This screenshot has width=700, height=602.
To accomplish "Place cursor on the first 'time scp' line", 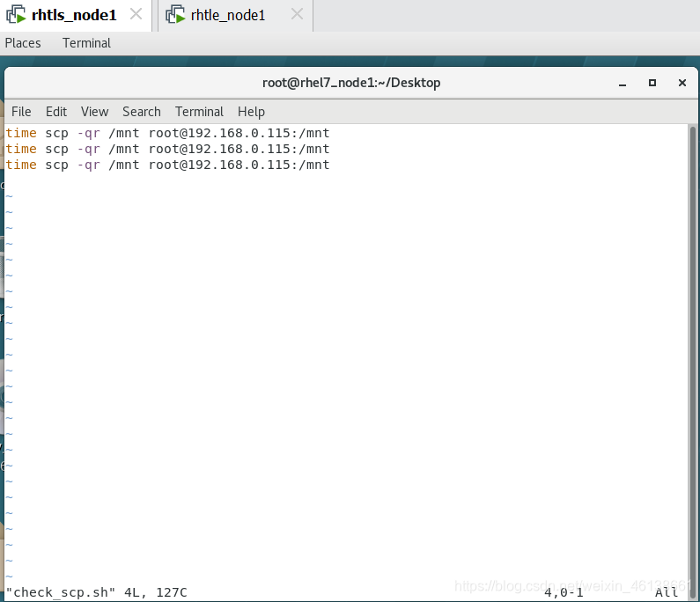I will click(168, 133).
